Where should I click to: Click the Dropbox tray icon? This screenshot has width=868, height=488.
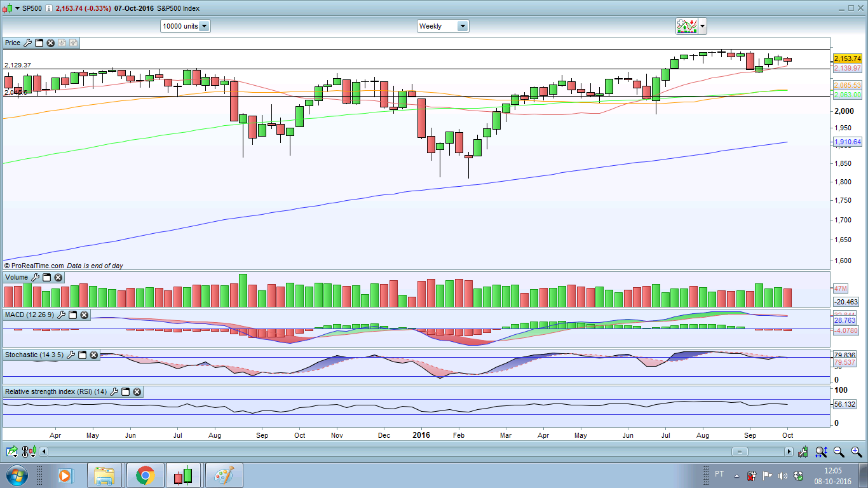pyautogui.click(x=798, y=475)
